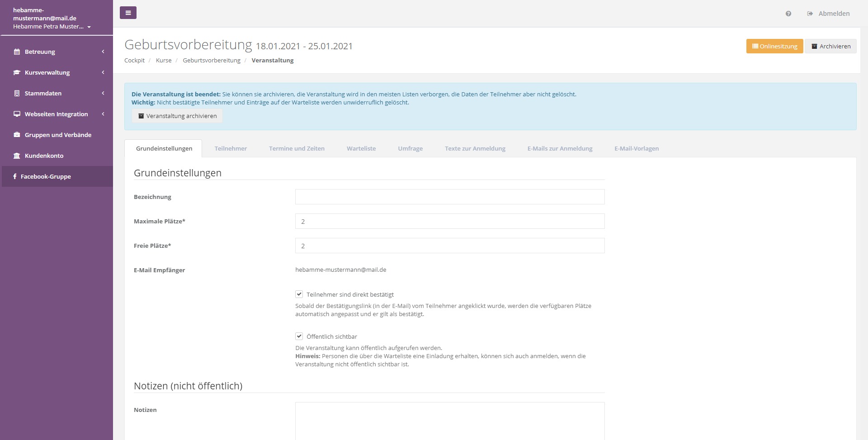Click into the Bezeichnung text field
The height and width of the screenshot is (440, 868).
[449, 197]
